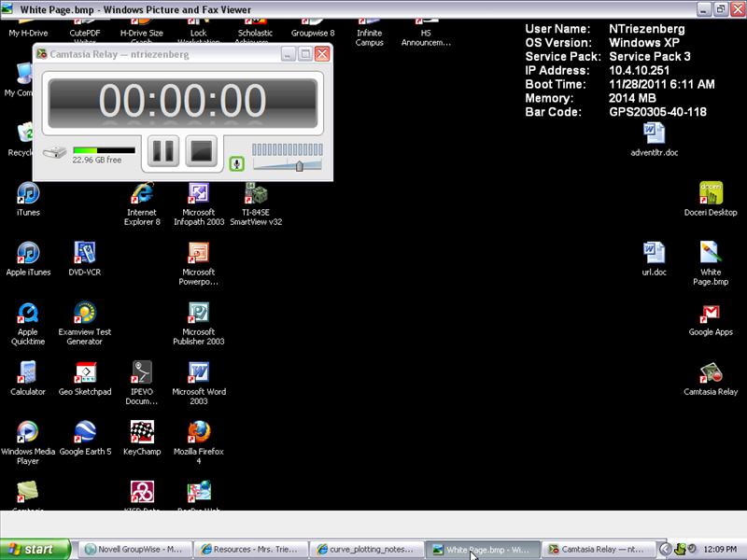Screen dimensions: 747x560
Task: Pause the Camtasia Relay recording
Action: pos(162,151)
